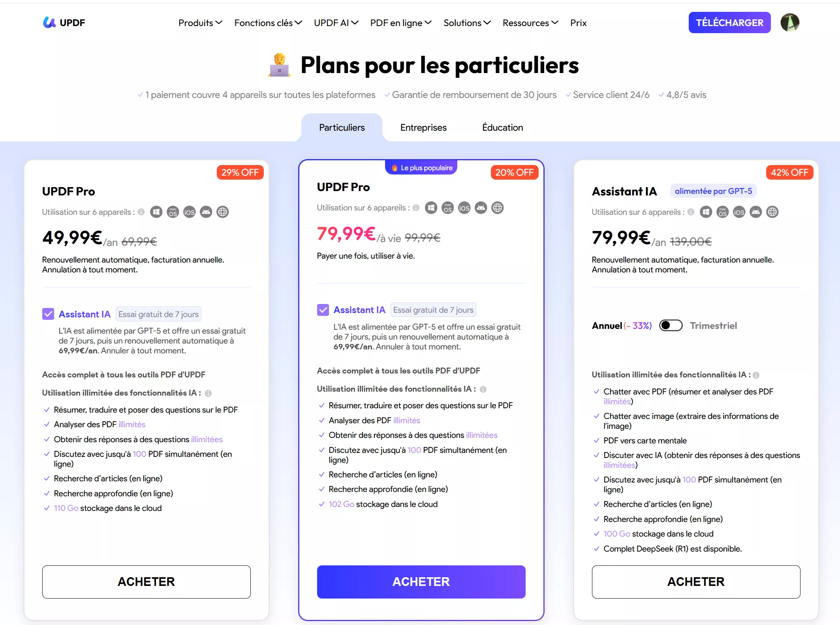
Task: Click web globe icon in Assistant IA card
Action: [772, 212]
